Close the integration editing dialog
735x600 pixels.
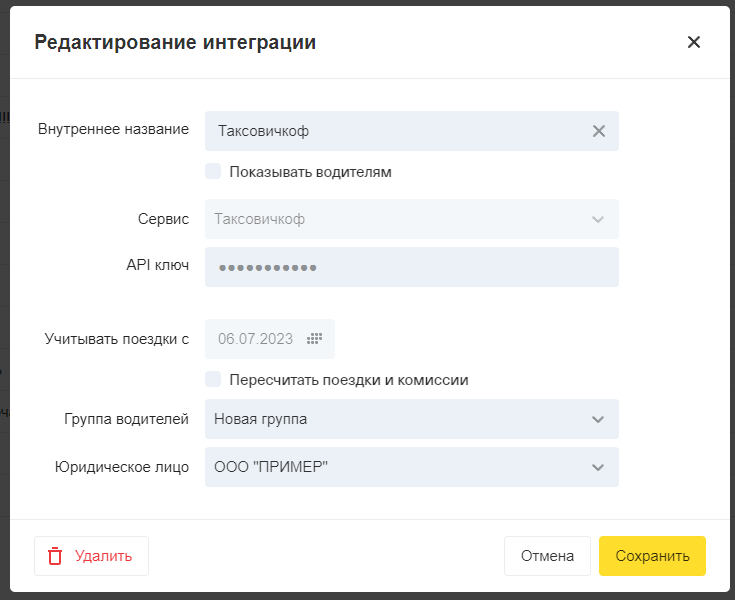[694, 42]
